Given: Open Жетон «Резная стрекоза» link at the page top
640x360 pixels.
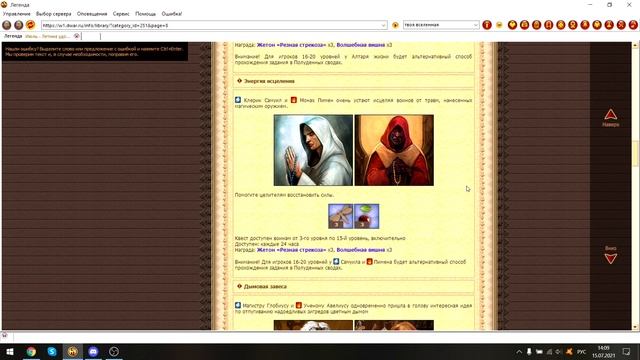Looking at the screenshot, I should [x=291, y=45].
